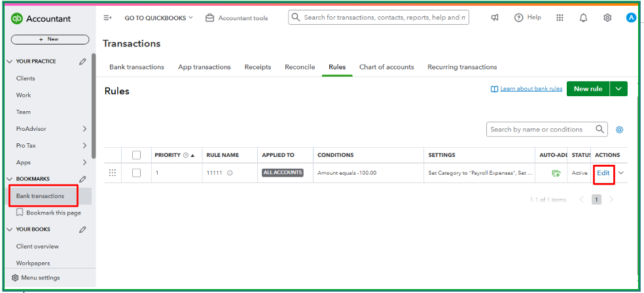Open the New rule dropdown arrow
This screenshot has width=644, height=293.
[619, 89]
